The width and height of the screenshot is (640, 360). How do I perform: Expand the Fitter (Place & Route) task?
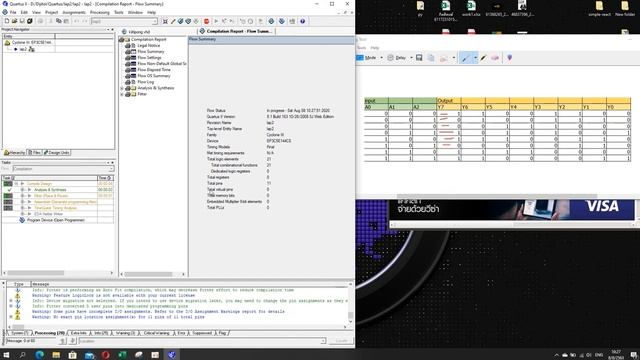tap(22, 196)
